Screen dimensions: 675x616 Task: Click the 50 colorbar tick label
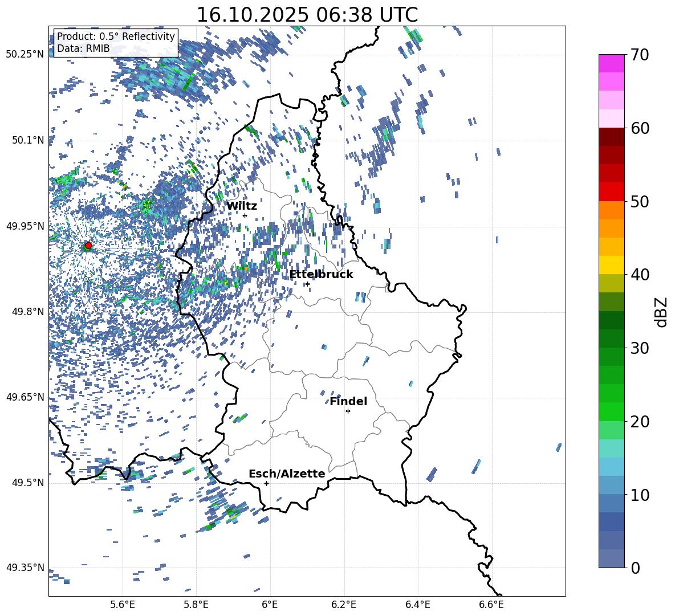point(640,201)
